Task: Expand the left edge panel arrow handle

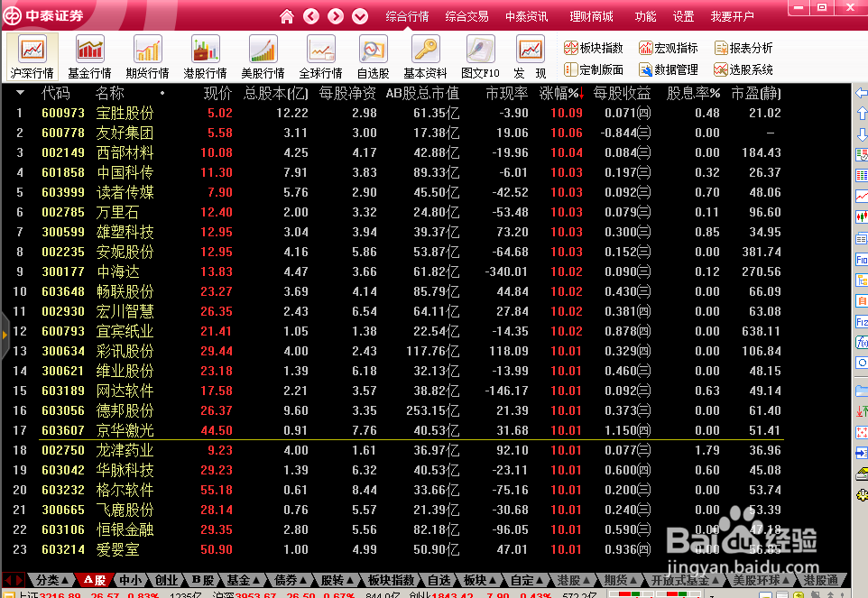Action: [5, 335]
